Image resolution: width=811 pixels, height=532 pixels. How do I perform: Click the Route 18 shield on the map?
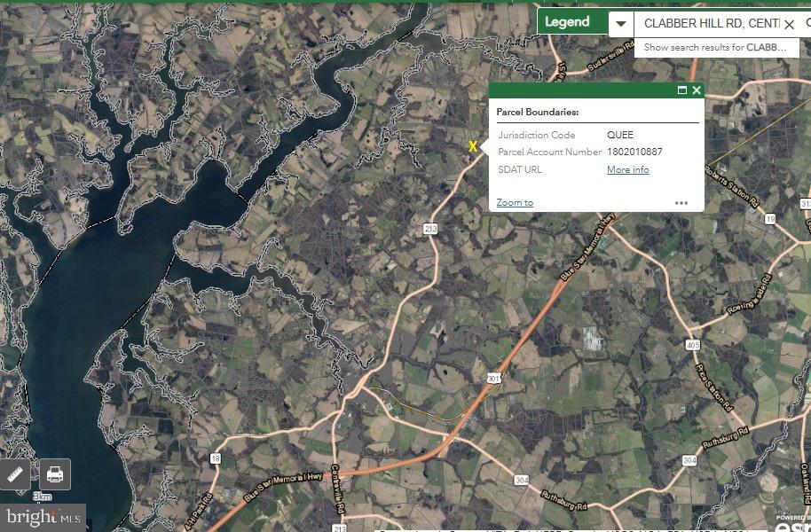215,458
